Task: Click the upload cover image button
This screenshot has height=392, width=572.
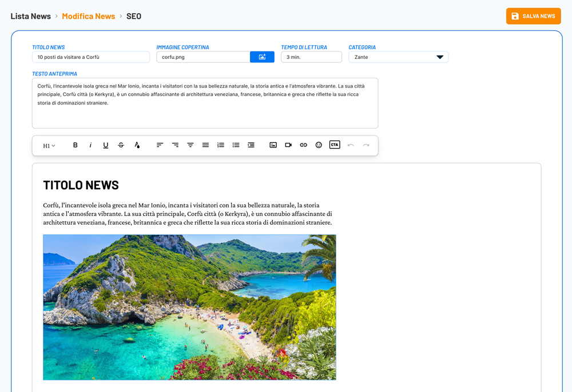Action: [x=262, y=57]
